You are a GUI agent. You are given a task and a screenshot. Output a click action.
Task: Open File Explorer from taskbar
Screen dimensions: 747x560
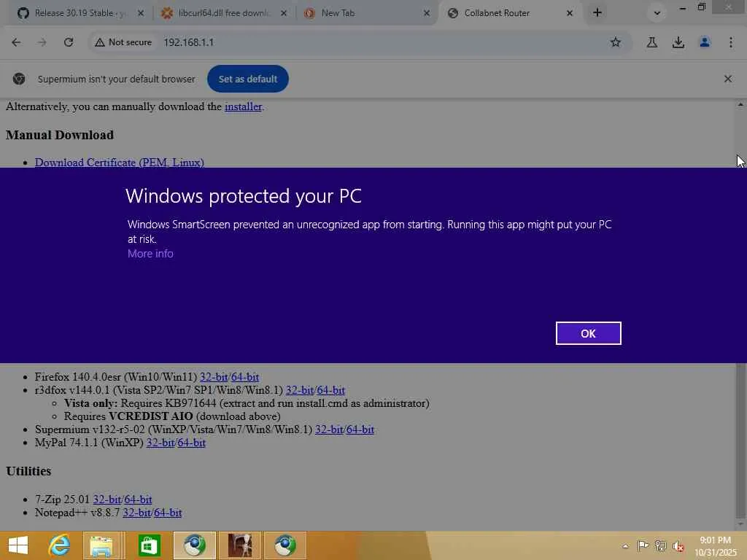tap(101, 545)
